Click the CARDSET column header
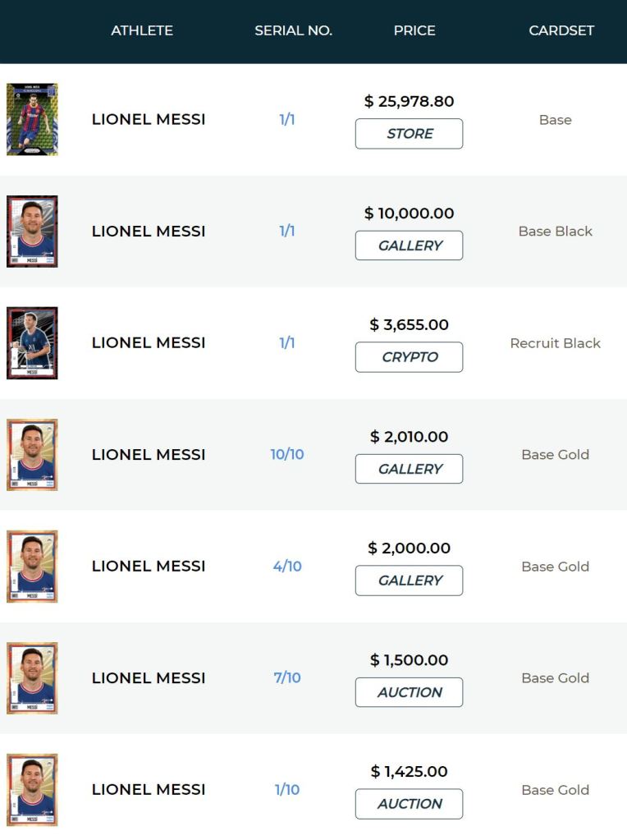Image resolution: width=627 pixels, height=840 pixels. click(561, 30)
